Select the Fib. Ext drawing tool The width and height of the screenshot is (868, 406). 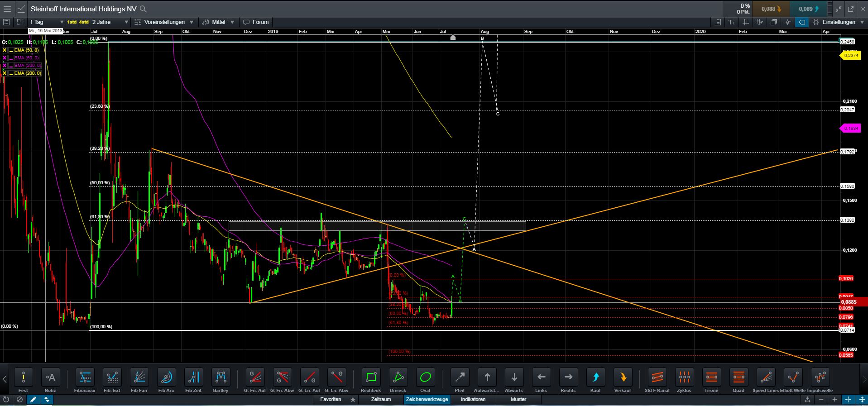point(112,377)
